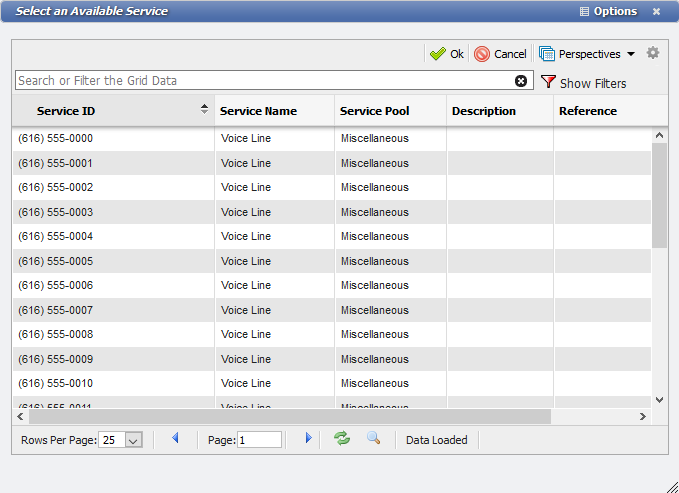Screen dimensions: 679x493
Task: Open the gear settings icon
Action: click(653, 54)
